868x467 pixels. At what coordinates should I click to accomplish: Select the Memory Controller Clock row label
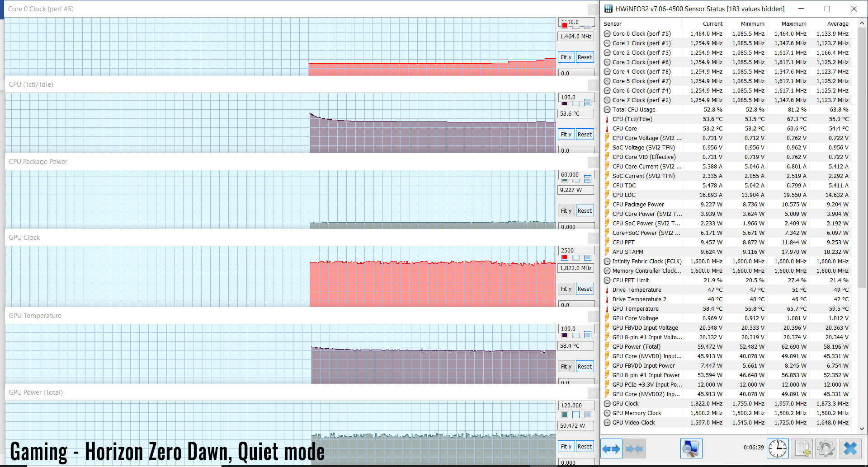pyautogui.click(x=647, y=271)
